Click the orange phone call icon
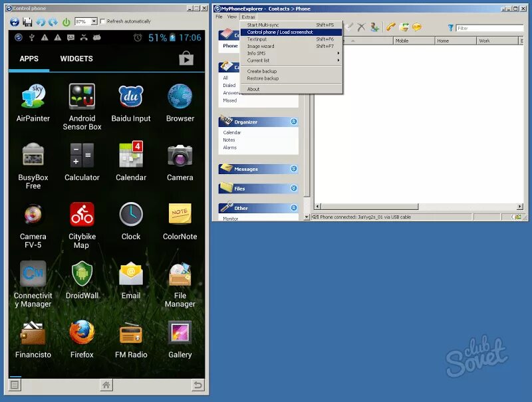532x402 pixels. [x=391, y=27]
